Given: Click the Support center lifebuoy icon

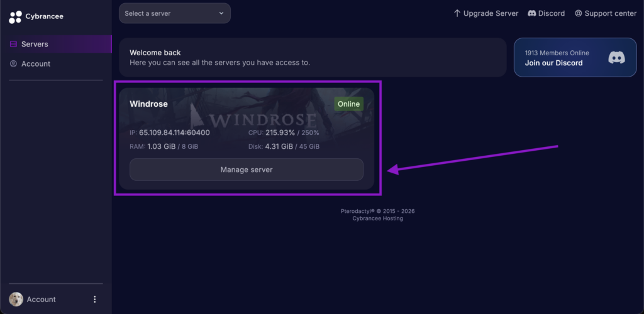Looking at the screenshot, I should (x=579, y=13).
